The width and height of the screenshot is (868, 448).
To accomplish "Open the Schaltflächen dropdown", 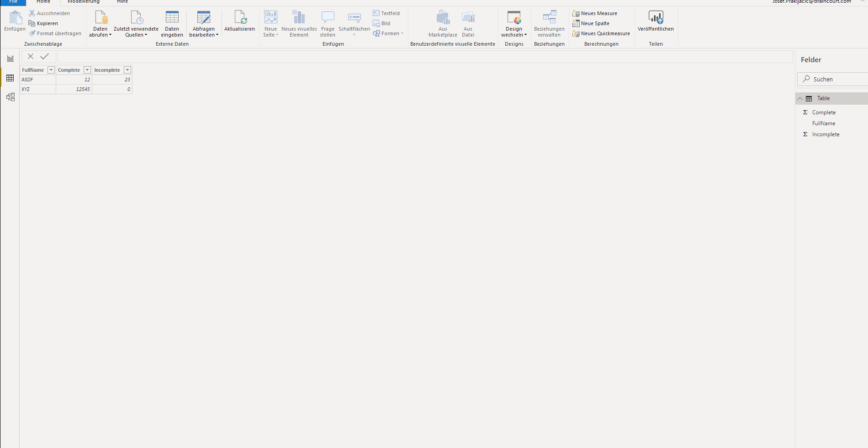I will click(x=354, y=24).
